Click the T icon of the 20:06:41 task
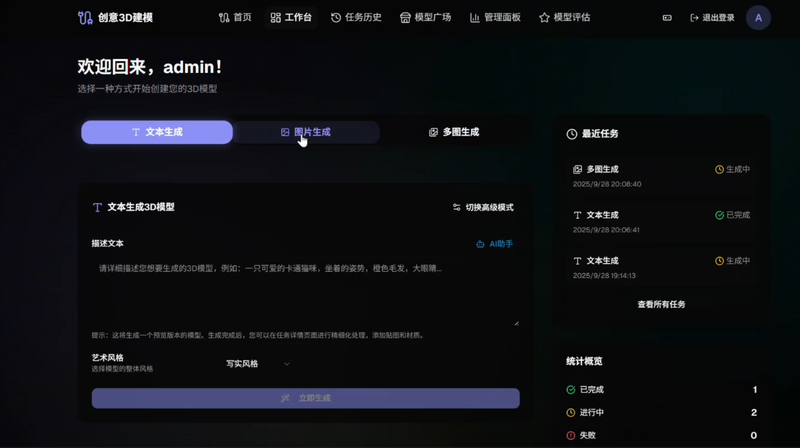 (x=578, y=215)
